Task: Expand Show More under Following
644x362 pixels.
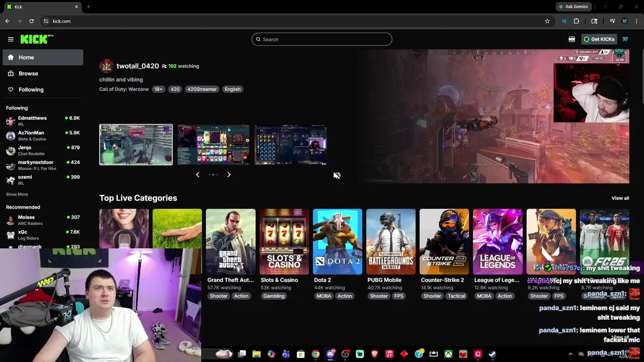Action: [17, 194]
